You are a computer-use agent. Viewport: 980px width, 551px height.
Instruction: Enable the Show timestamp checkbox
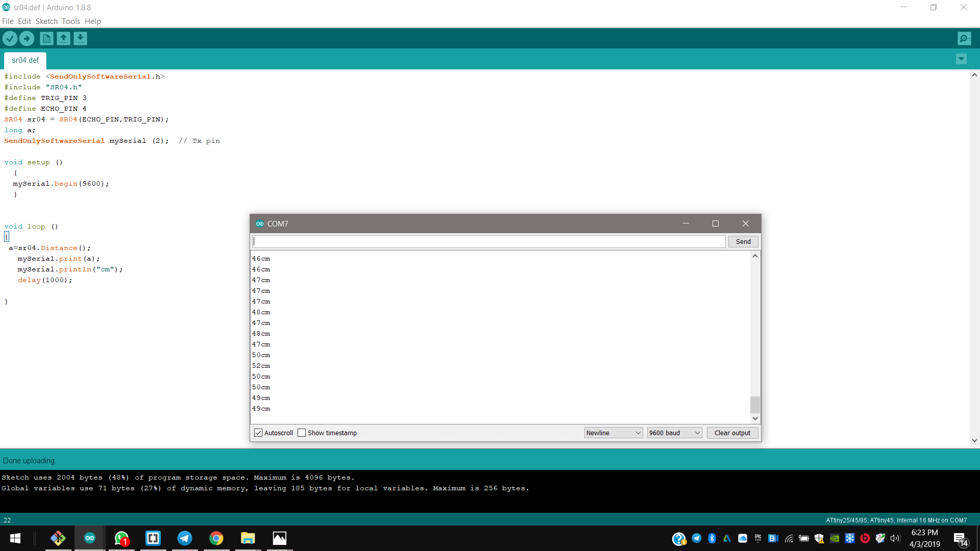[x=302, y=433]
